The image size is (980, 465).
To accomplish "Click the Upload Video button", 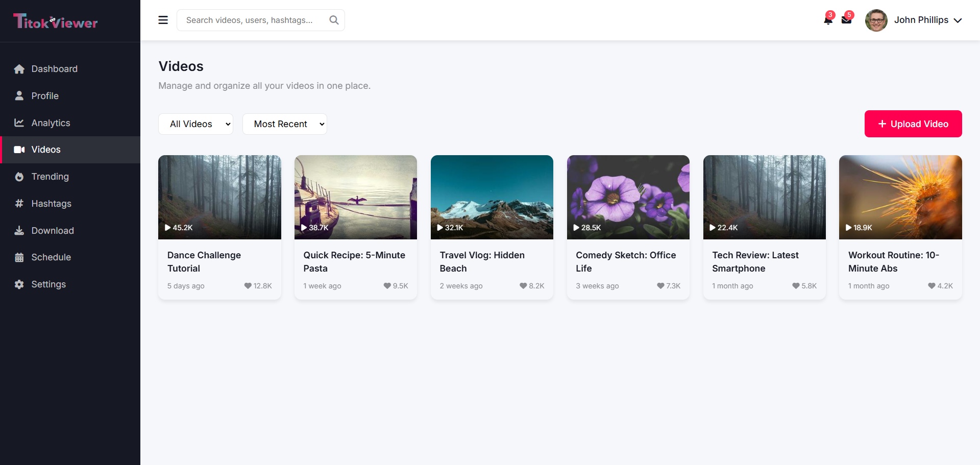I will click(913, 124).
